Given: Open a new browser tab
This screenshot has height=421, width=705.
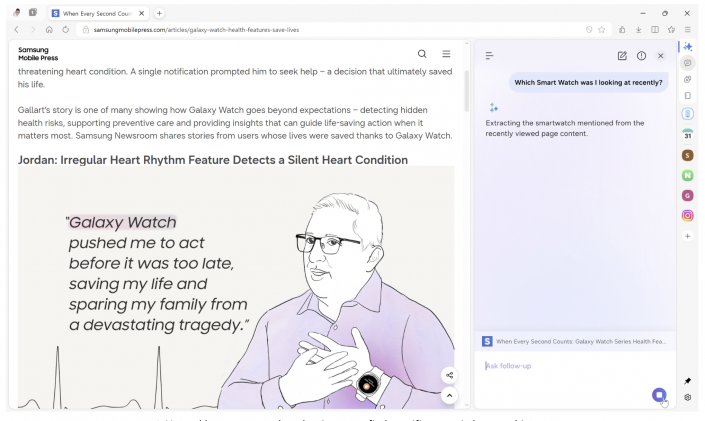Looking at the screenshot, I should point(159,11).
